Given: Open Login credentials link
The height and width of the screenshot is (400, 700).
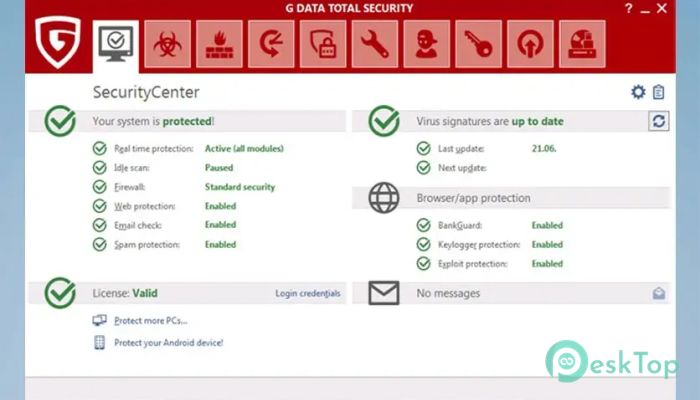Looking at the screenshot, I should pyautogui.click(x=308, y=293).
